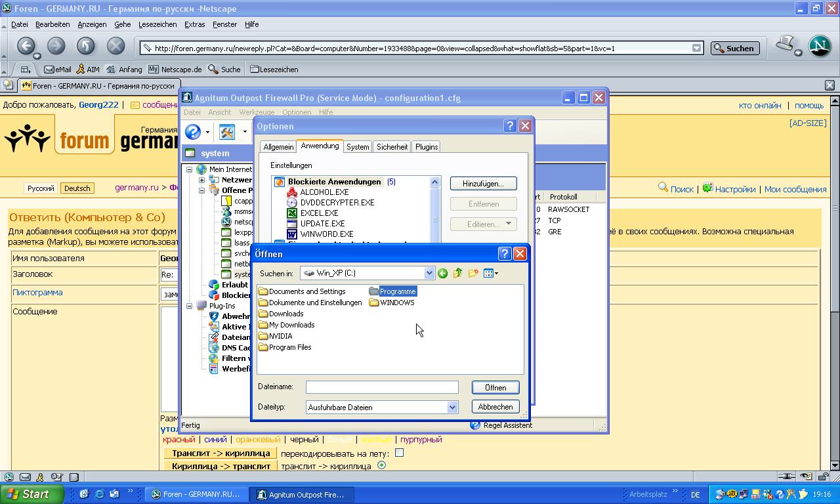Click the Öffnen button in the file dialog
The image size is (840, 504).
pyautogui.click(x=495, y=388)
